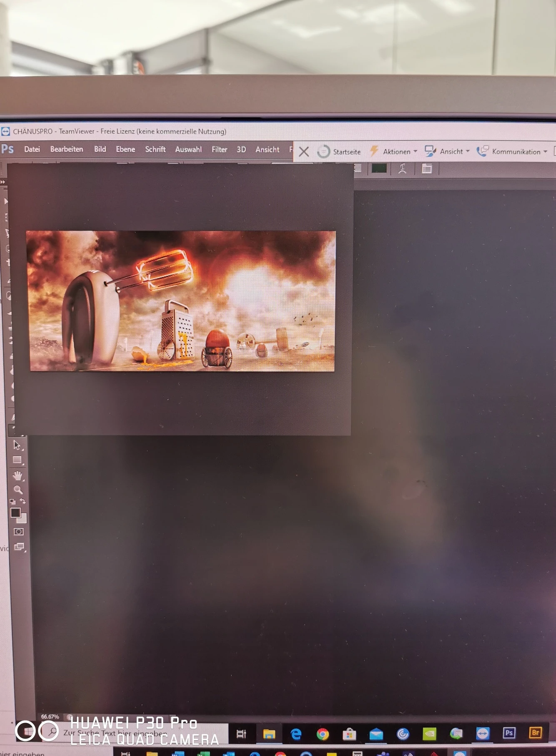Open Task View on the taskbar

coord(241,734)
